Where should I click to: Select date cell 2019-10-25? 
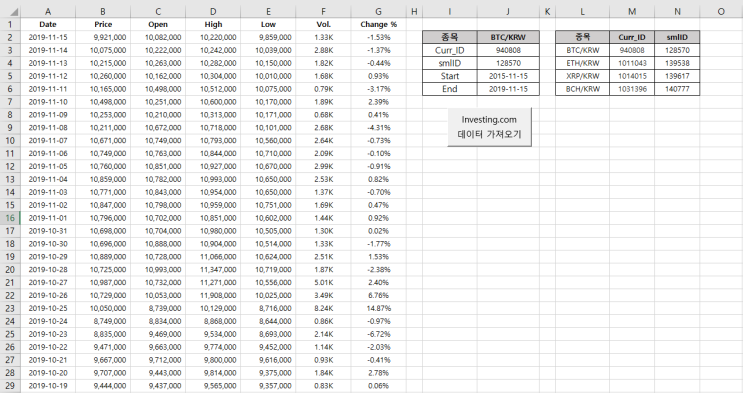[x=48, y=308]
